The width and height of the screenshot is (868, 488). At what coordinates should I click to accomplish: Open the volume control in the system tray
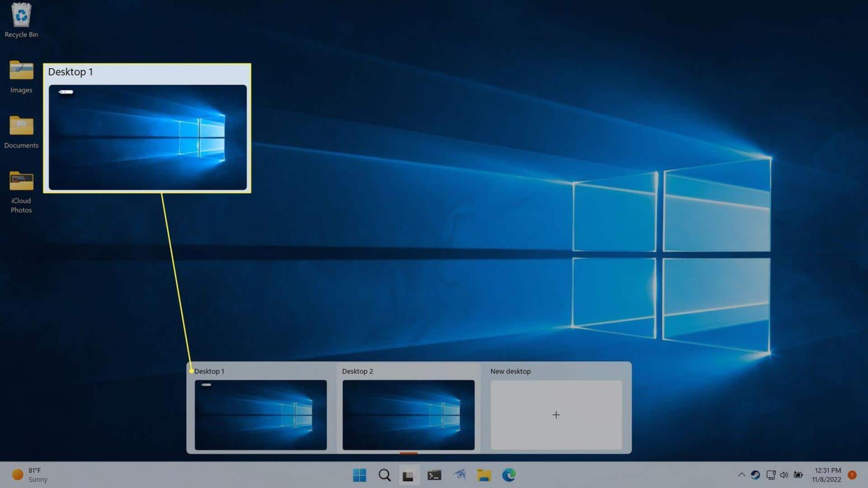(x=784, y=475)
